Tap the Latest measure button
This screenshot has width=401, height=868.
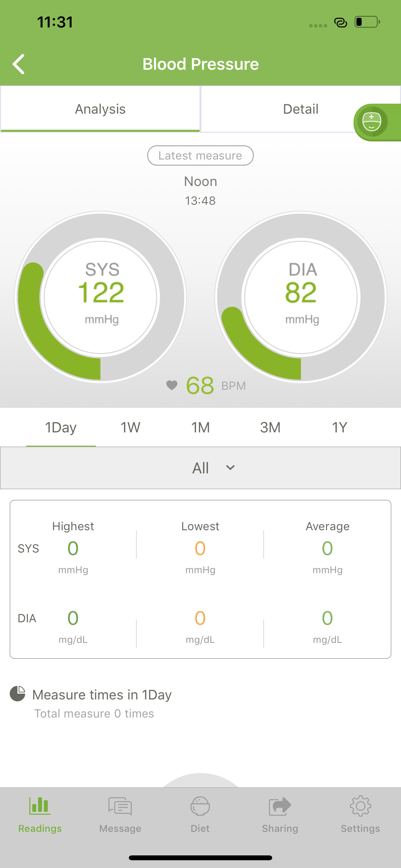(x=200, y=155)
